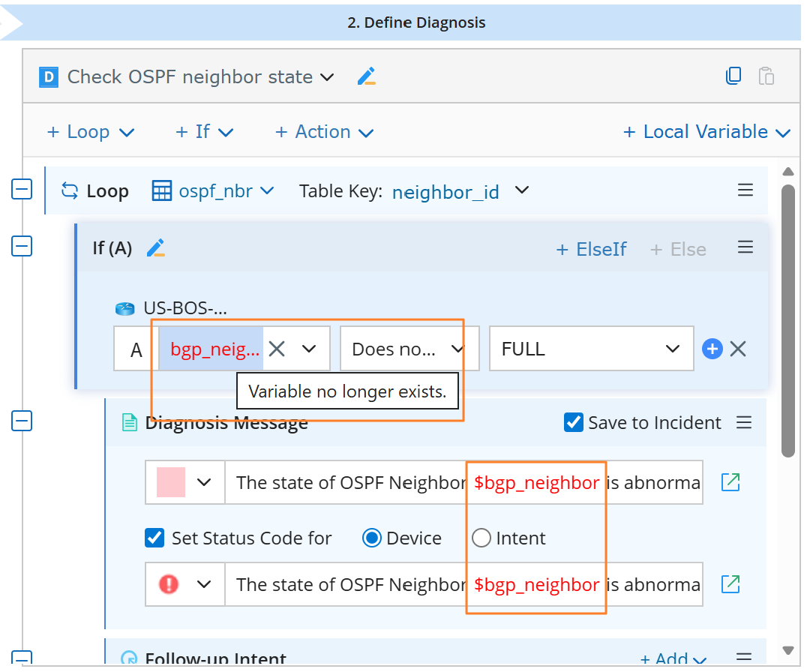Screen dimensions: 807x672
Task: Open the Follow-up Intent hamburger menu
Action: [x=744, y=656]
